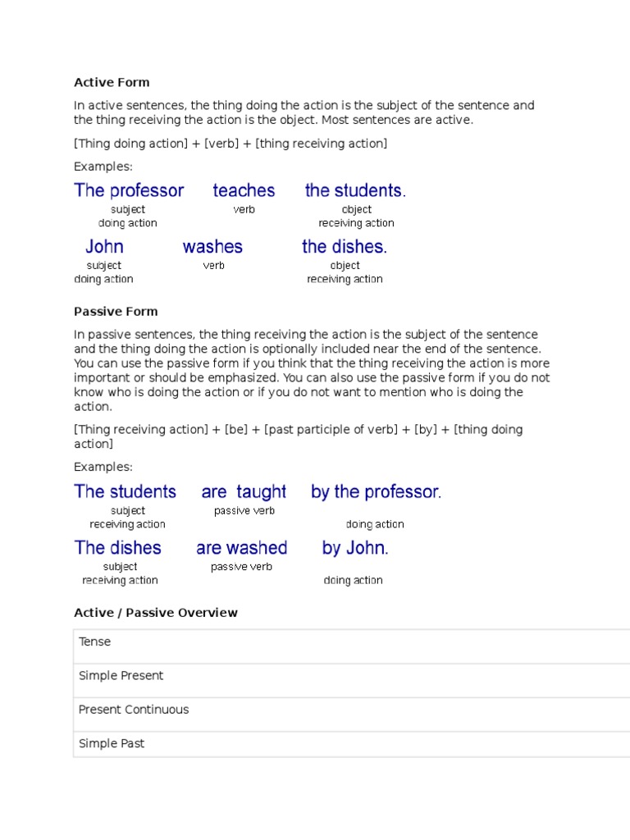630x840 pixels.
Task: Click the 'Active Form' heading
Action: [112, 82]
